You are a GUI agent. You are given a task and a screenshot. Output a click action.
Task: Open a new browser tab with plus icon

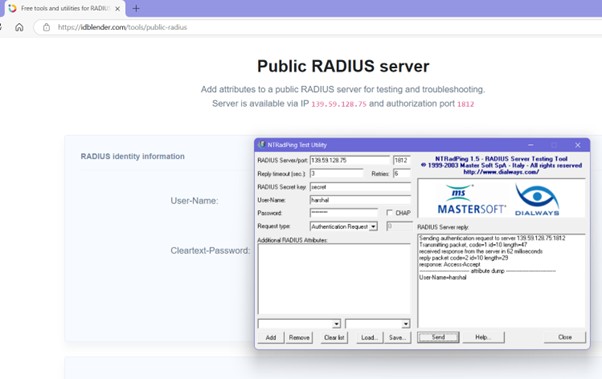[x=136, y=8]
